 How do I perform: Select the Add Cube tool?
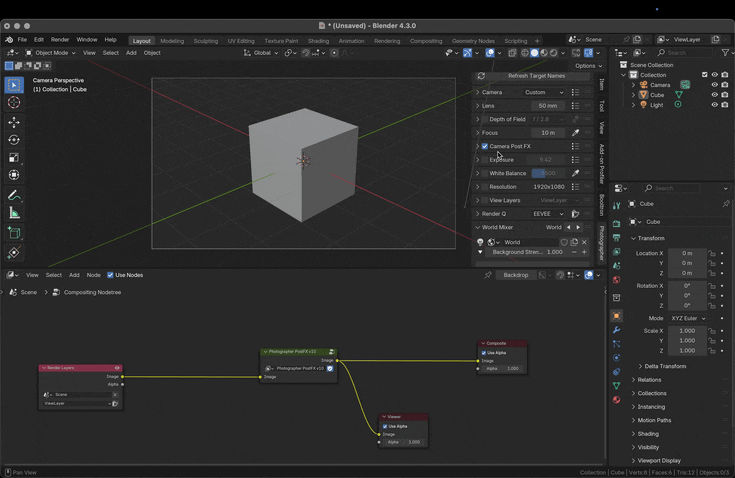[x=14, y=233]
